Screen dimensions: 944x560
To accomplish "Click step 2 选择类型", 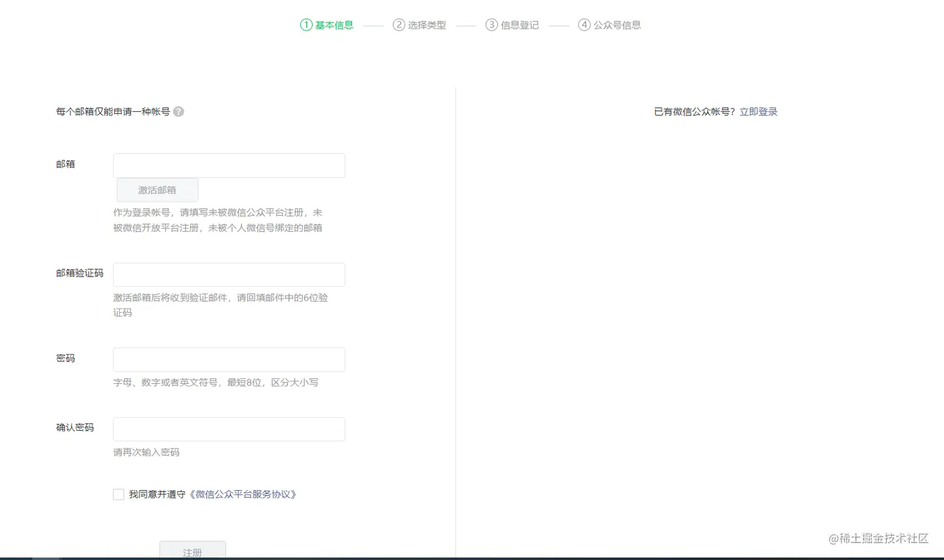I will tap(420, 25).
